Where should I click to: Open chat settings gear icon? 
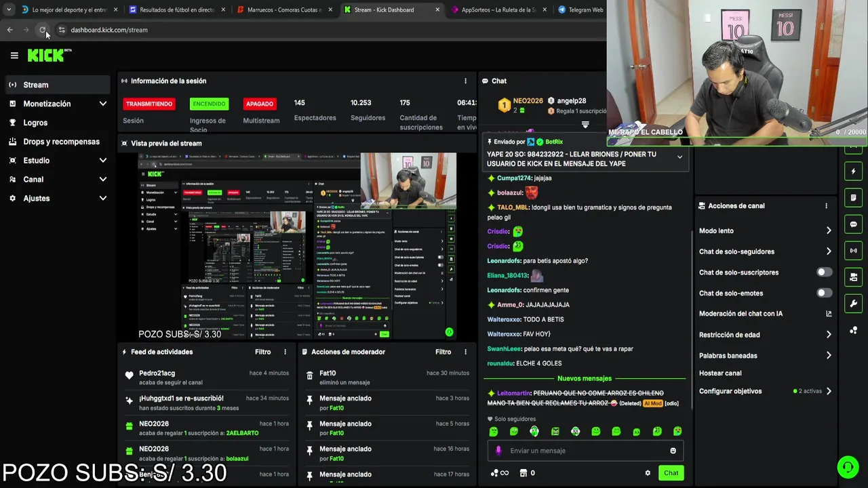[648, 473]
